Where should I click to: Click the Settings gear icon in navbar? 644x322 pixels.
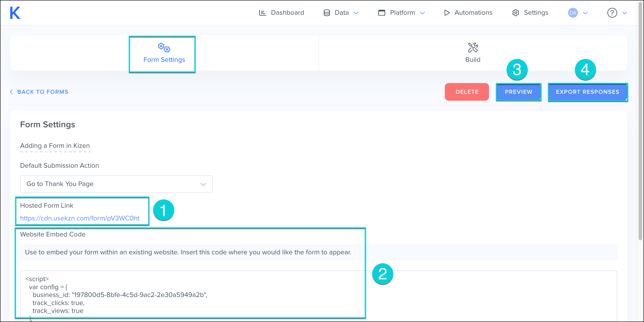click(x=516, y=13)
